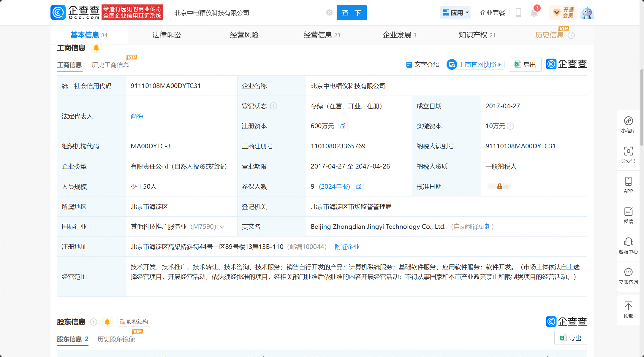Toggle monitoring bell next to 工商信息 heading
The height and width of the screenshot is (357, 644).
[96, 48]
